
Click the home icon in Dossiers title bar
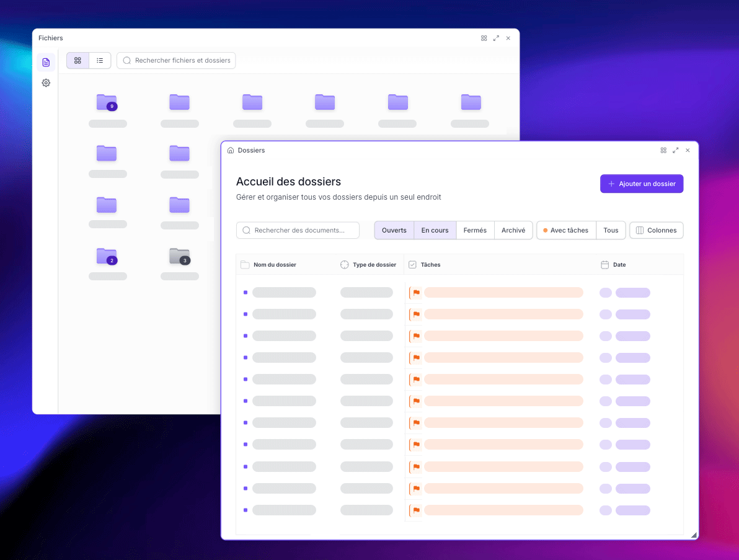tap(231, 151)
